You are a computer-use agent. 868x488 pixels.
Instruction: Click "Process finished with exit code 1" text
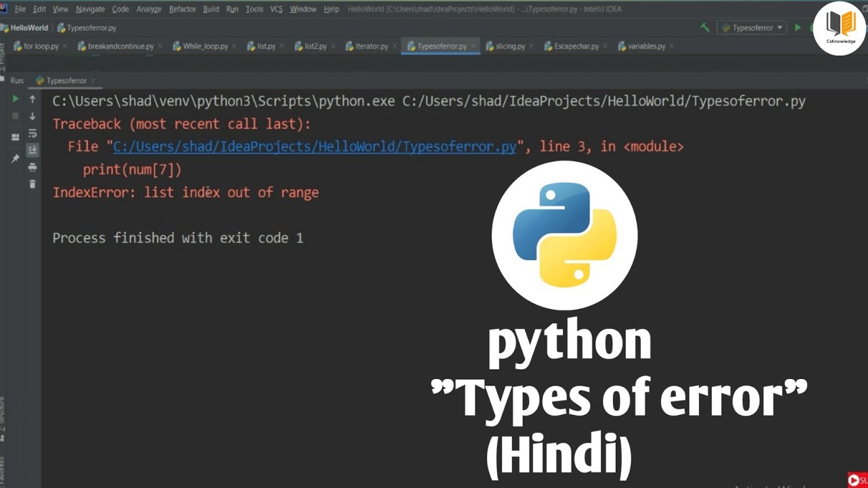pos(178,238)
